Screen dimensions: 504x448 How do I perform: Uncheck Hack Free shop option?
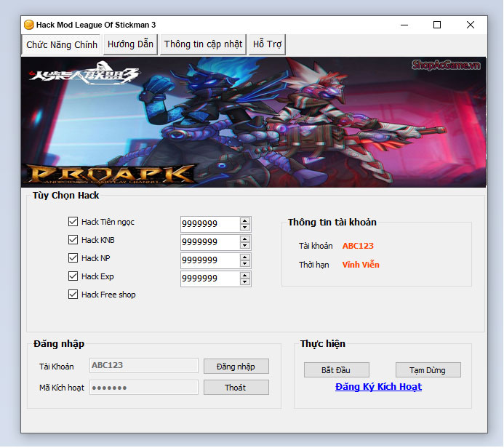point(73,295)
